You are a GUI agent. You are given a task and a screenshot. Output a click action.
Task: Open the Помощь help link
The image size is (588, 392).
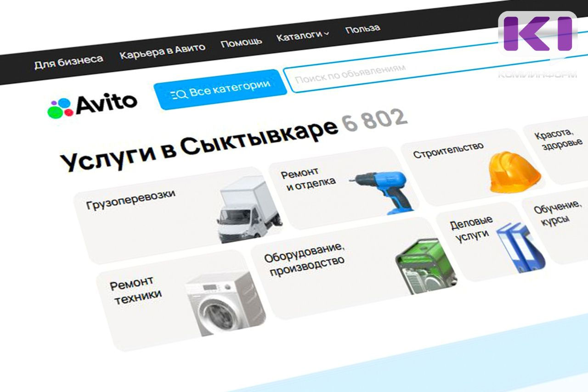(241, 43)
